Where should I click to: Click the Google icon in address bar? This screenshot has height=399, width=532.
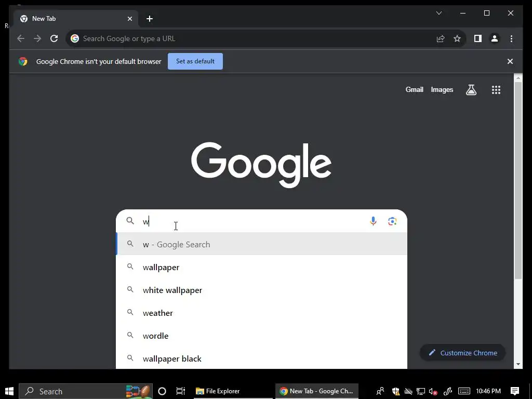point(75,38)
